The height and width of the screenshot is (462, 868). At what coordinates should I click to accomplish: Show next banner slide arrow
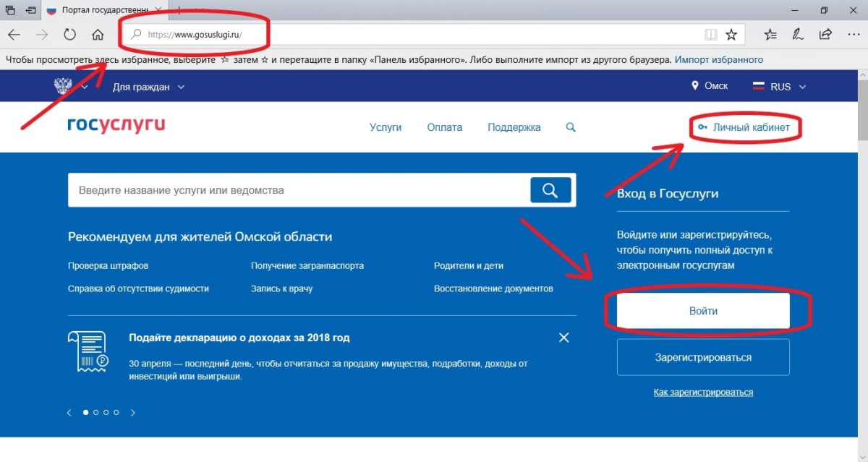point(133,413)
